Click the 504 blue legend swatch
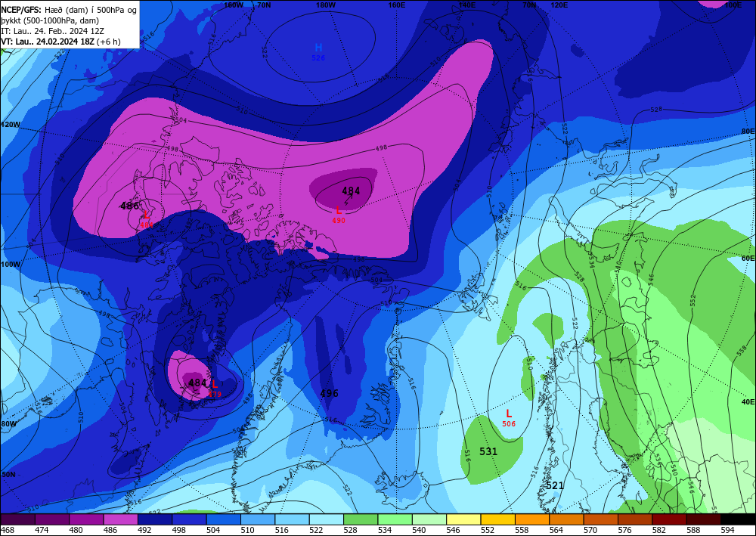756x536 pixels. coord(223,519)
